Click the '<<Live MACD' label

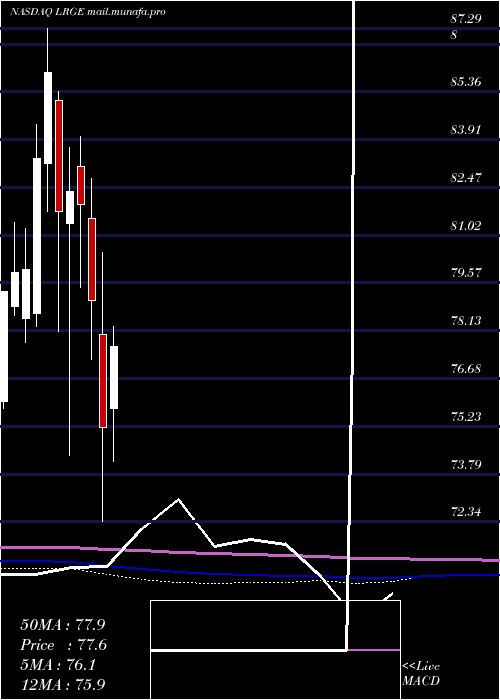pos(421,673)
